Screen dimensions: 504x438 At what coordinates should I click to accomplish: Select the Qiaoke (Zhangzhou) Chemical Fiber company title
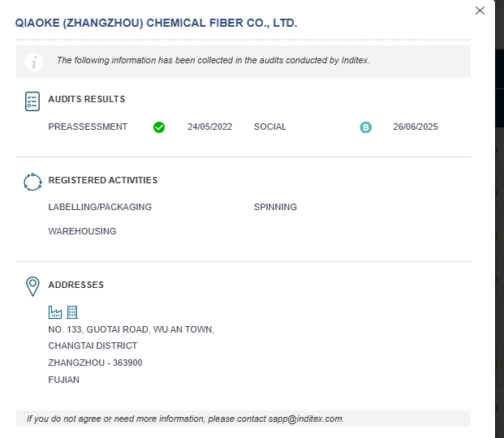pyautogui.click(x=156, y=24)
